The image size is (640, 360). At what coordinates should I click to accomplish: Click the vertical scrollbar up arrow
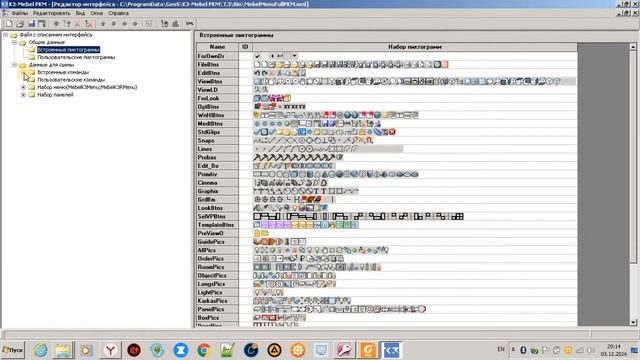633,47
